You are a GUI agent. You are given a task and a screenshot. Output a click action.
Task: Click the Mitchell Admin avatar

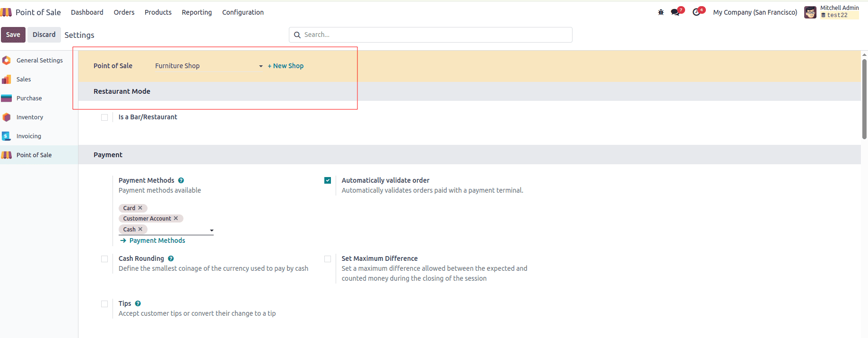click(x=810, y=12)
